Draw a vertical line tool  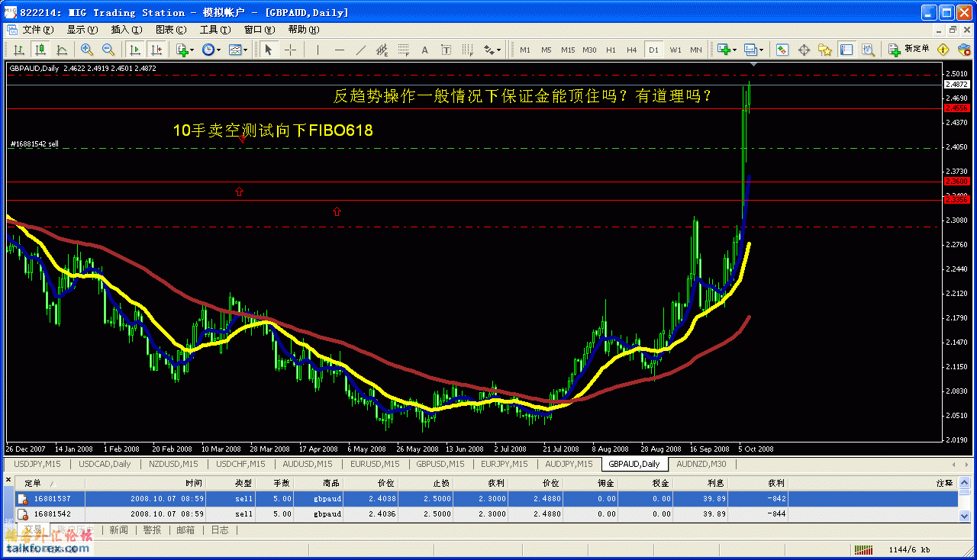(x=318, y=50)
